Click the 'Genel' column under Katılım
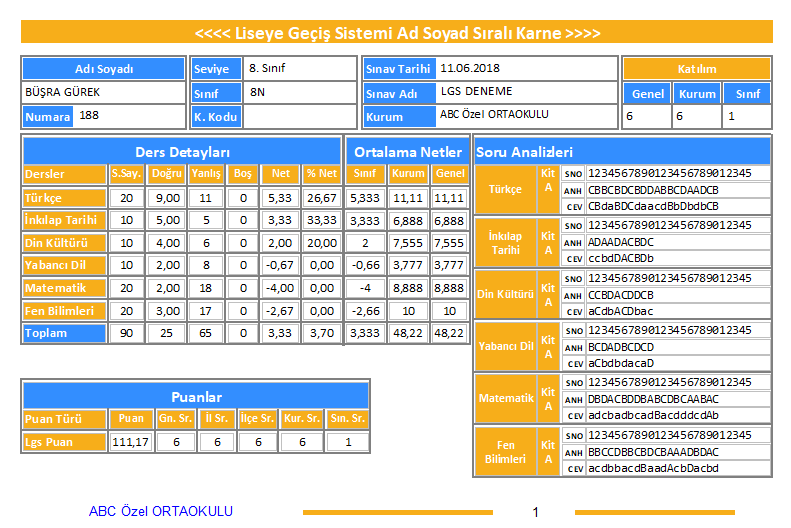The width and height of the screenshot is (791, 528). click(648, 94)
